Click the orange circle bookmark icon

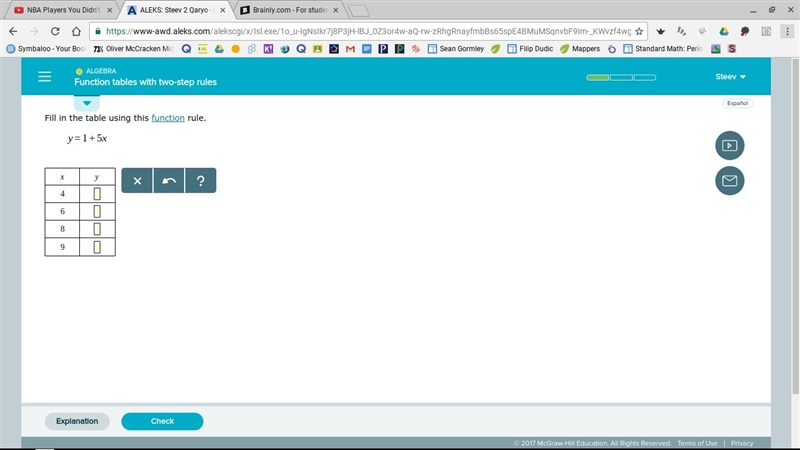pyautogui.click(x=235, y=49)
